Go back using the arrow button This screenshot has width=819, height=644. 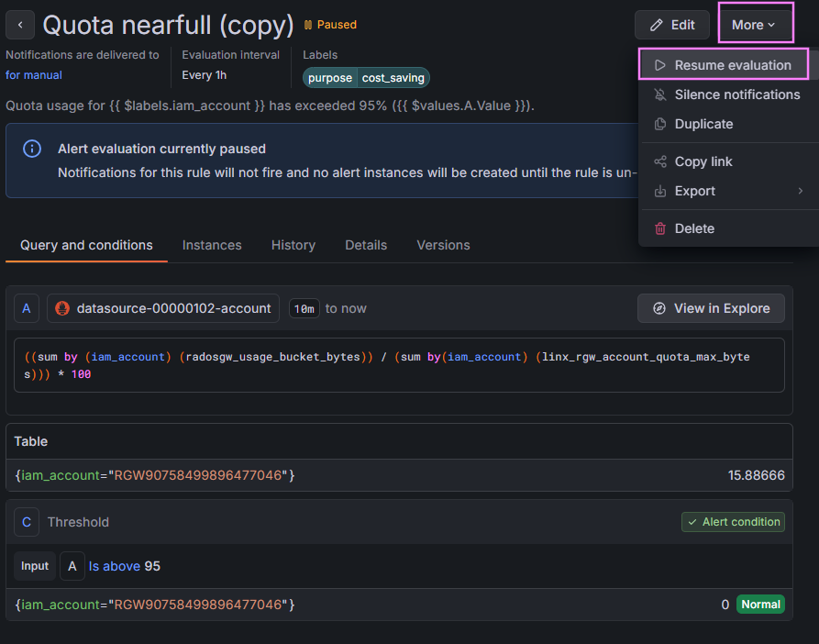[x=20, y=25]
